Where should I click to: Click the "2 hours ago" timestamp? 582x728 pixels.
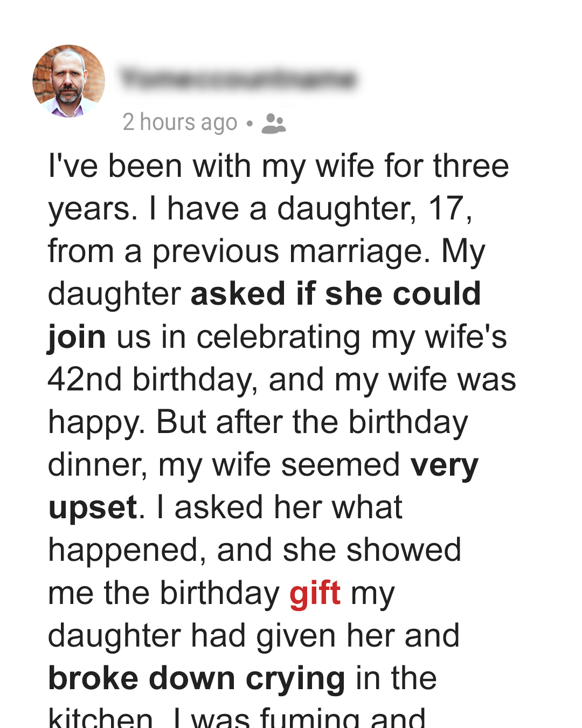point(180,122)
